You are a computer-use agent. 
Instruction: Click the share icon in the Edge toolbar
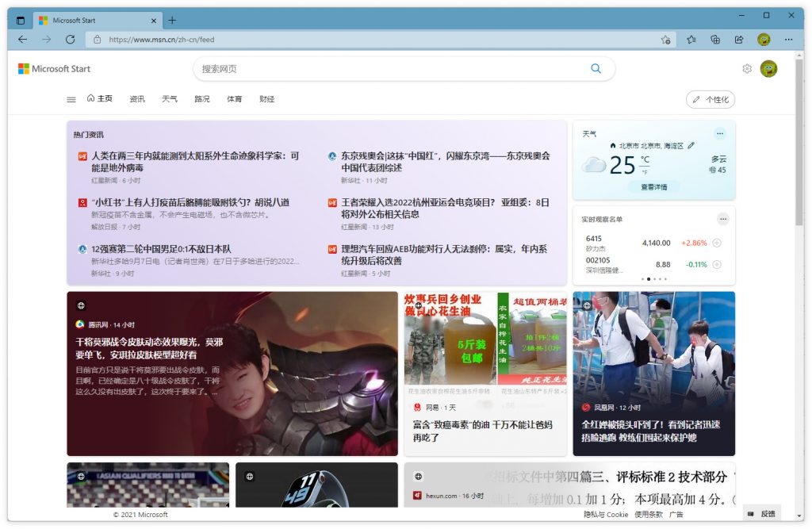pos(738,39)
